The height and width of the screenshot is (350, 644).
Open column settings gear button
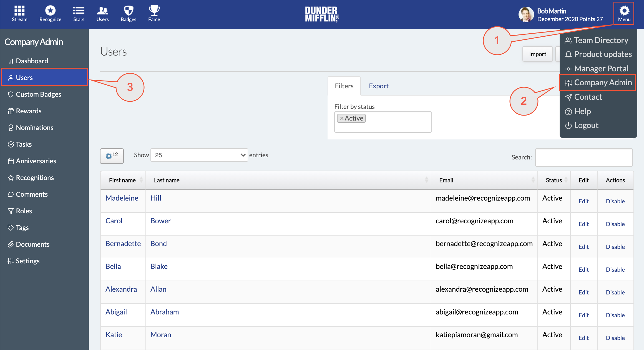pyautogui.click(x=112, y=156)
